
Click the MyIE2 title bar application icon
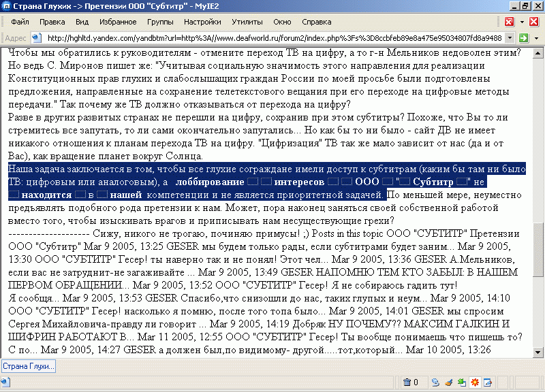pyautogui.click(x=7, y=6)
